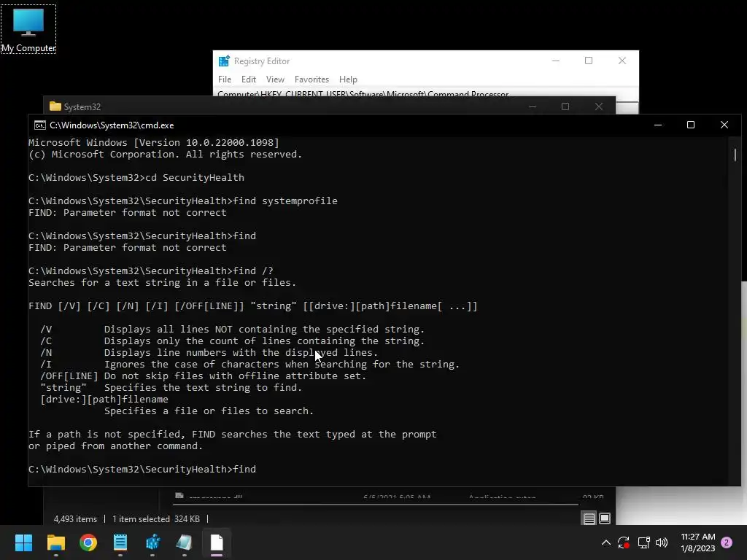Open the View menu in Registry Editor

pos(275,79)
